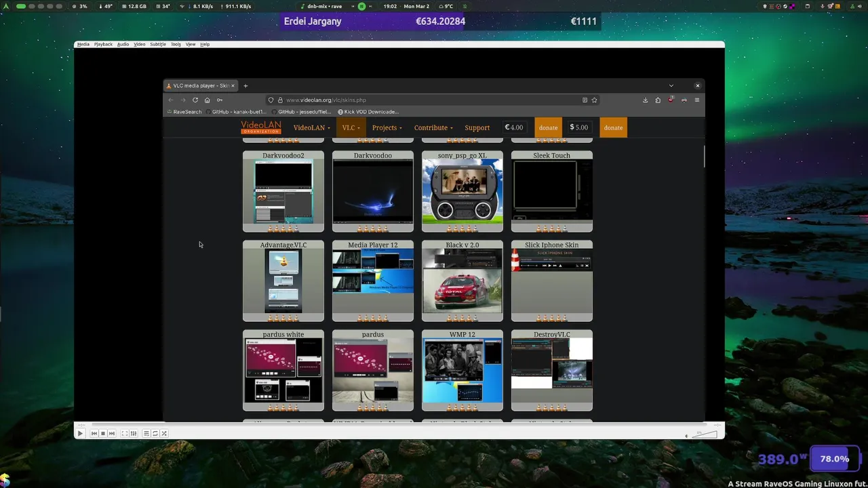This screenshot has height=488, width=868.
Task: Open GitHub jesseduffiel bookmark
Action: [300, 112]
